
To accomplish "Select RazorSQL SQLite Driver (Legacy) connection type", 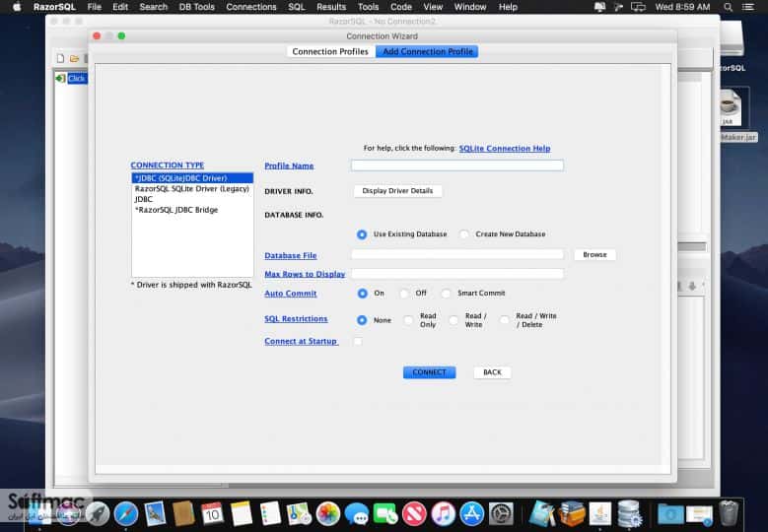I will pyautogui.click(x=192, y=189).
